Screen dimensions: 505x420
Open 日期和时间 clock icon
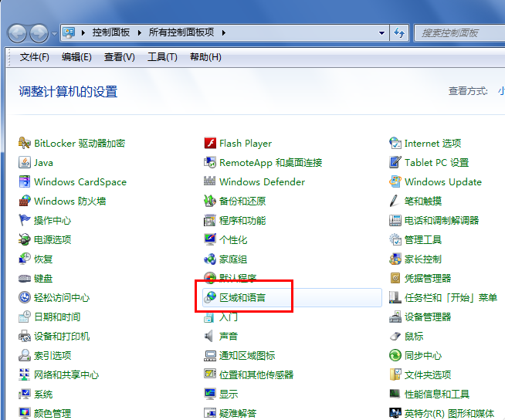25,317
